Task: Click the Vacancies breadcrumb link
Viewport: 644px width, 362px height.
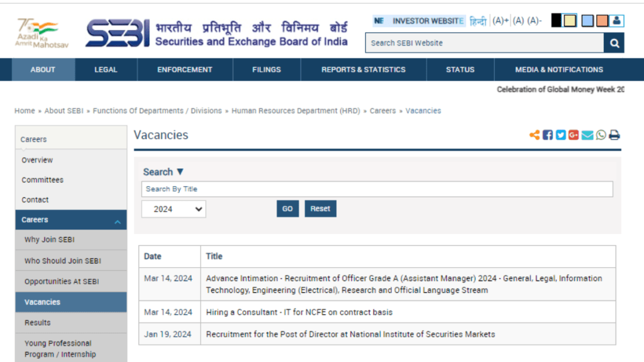Action: tap(423, 111)
